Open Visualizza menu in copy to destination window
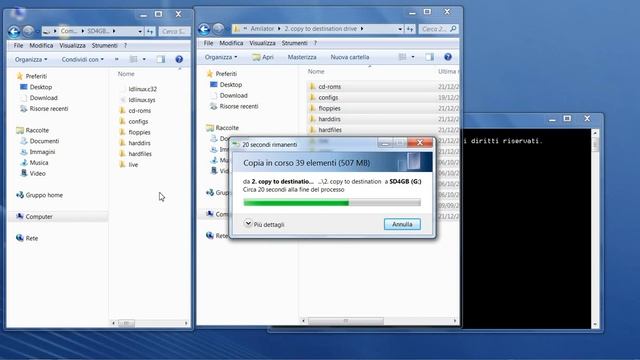This screenshot has width=640, height=360. click(262, 43)
